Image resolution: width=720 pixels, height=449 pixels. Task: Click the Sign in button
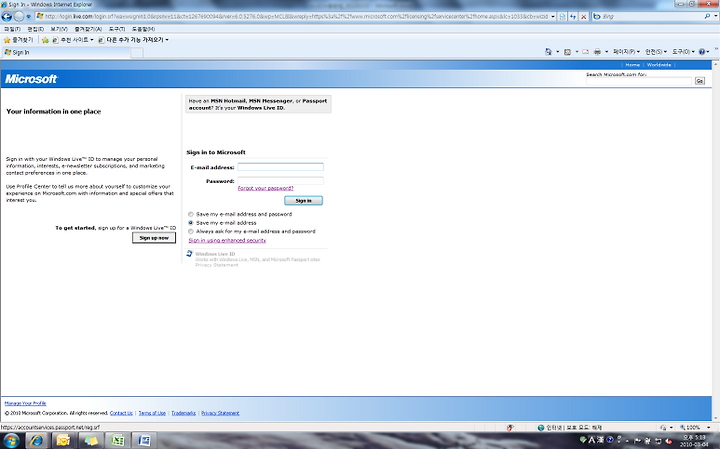pyautogui.click(x=304, y=201)
